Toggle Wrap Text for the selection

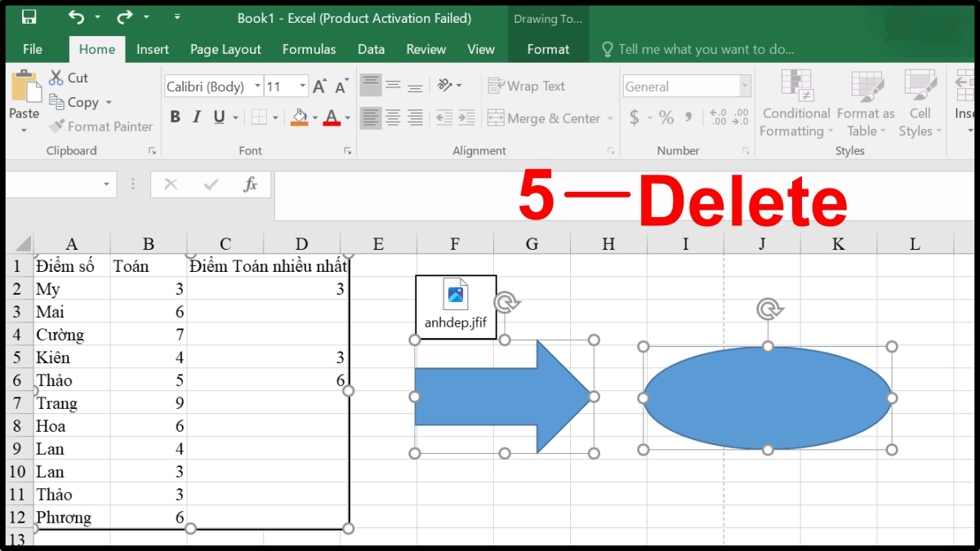click(526, 85)
